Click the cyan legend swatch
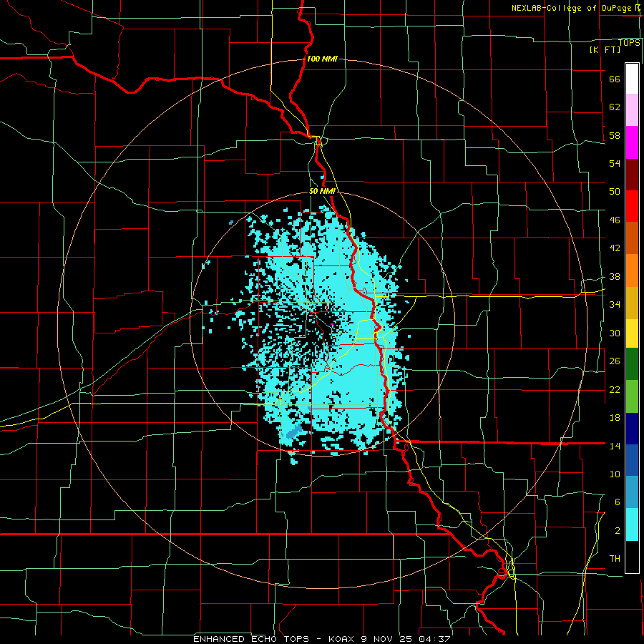This screenshot has width=644, height=644. pyautogui.click(x=632, y=525)
